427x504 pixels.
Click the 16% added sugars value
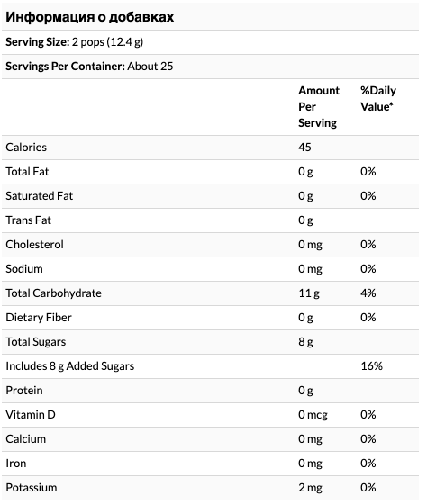tap(372, 365)
